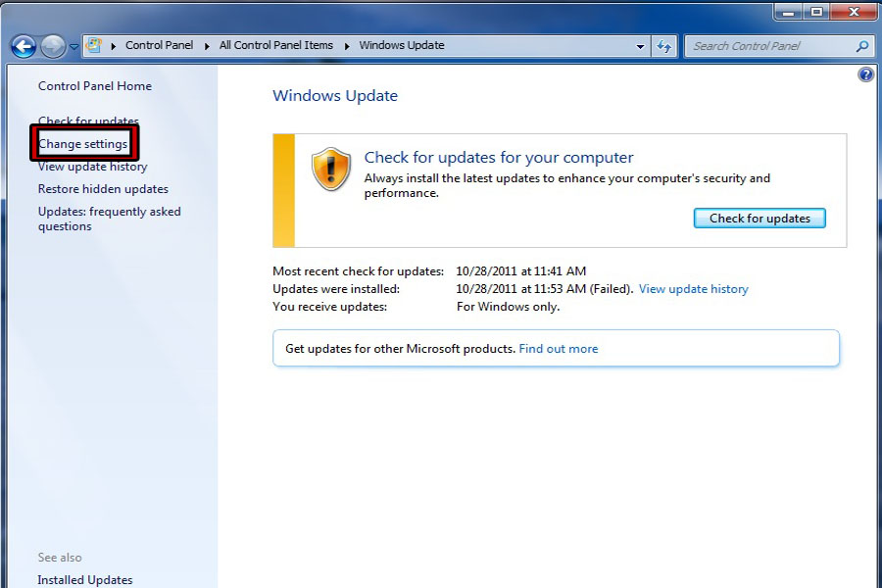Click the '10/28/2011 at 11:41 AM' value
882x588 pixels.
[521, 271]
